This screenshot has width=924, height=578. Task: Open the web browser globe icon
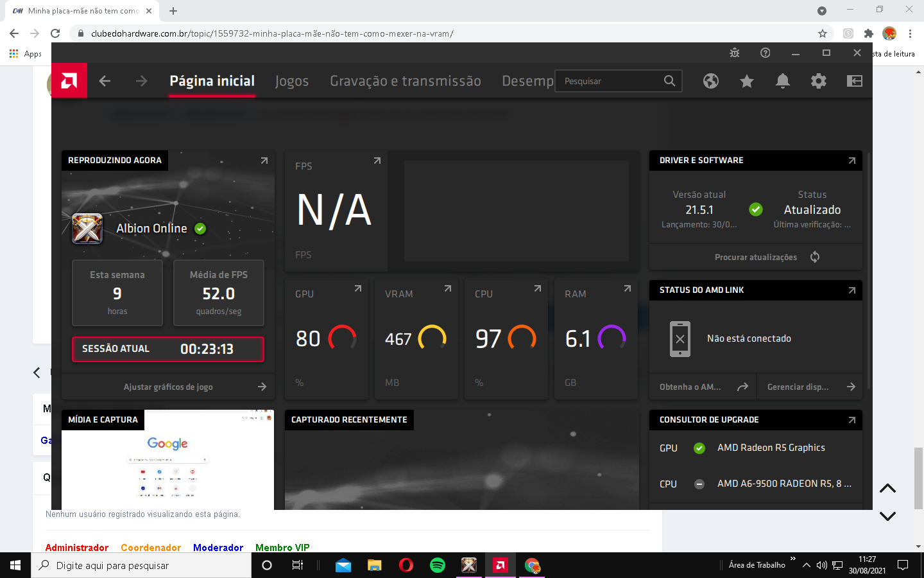pyautogui.click(x=710, y=81)
